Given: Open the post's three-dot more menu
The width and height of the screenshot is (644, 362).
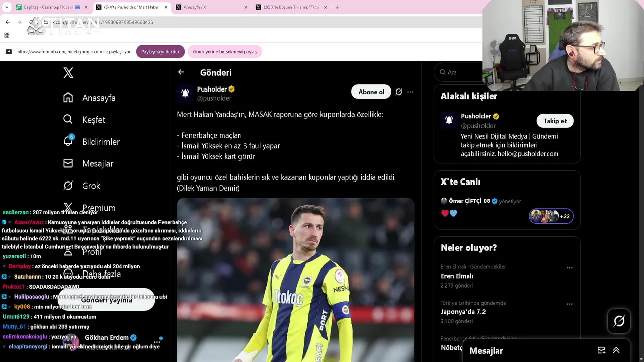Looking at the screenshot, I should coord(410,92).
